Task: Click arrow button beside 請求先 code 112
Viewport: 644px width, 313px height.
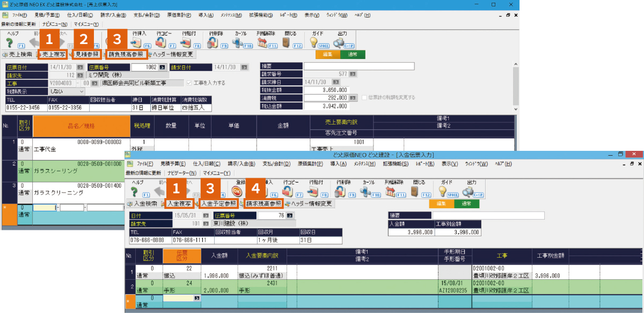Action: pos(80,75)
